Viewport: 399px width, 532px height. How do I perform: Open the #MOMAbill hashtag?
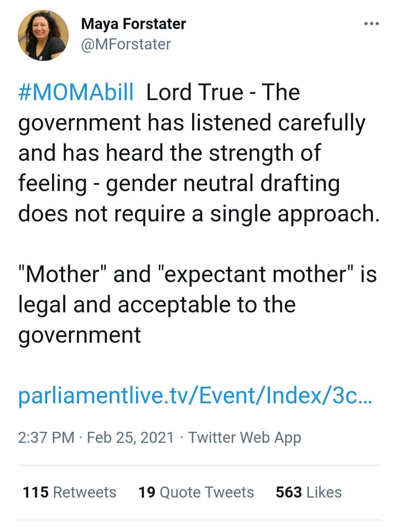click(x=76, y=92)
